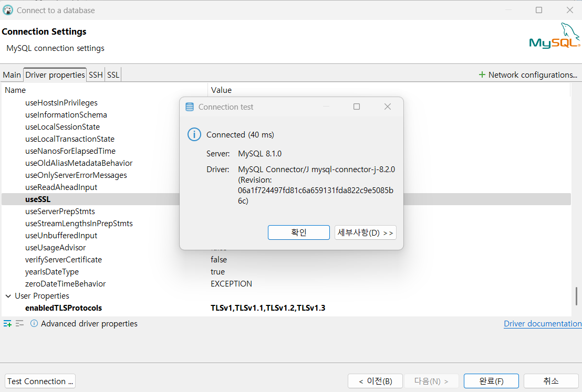Select the yearIsDateType property
This screenshot has height=392, width=582.
click(52, 272)
